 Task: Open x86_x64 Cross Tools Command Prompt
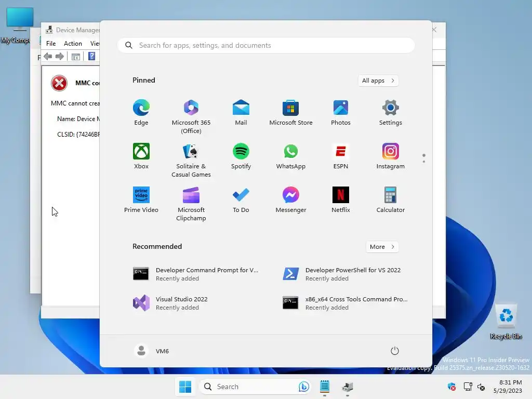[345, 303]
